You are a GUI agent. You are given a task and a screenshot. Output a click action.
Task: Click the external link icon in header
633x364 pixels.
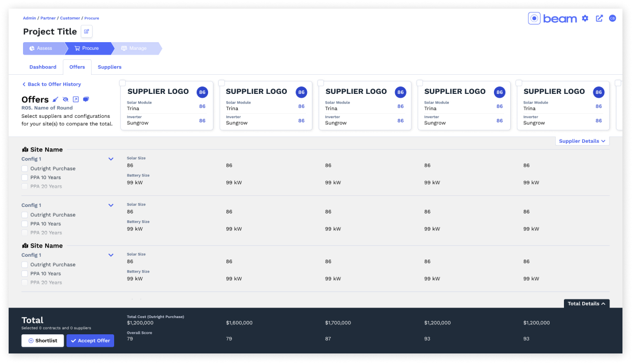click(599, 18)
